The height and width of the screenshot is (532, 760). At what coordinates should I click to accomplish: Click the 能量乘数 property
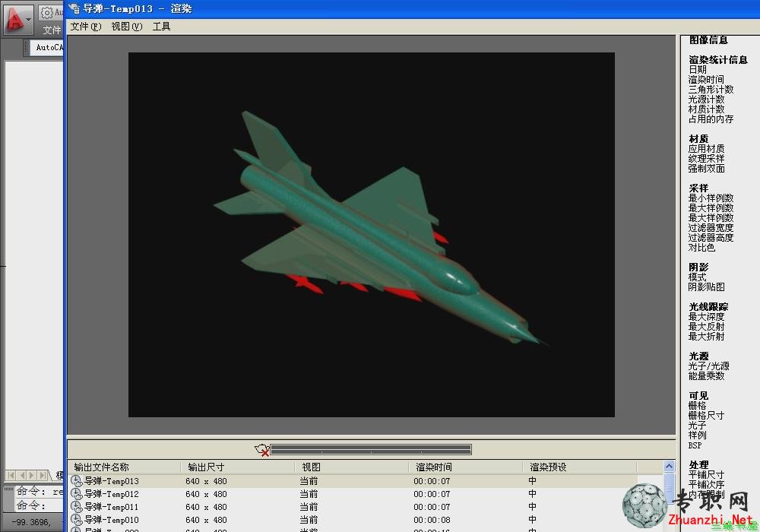click(706, 376)
